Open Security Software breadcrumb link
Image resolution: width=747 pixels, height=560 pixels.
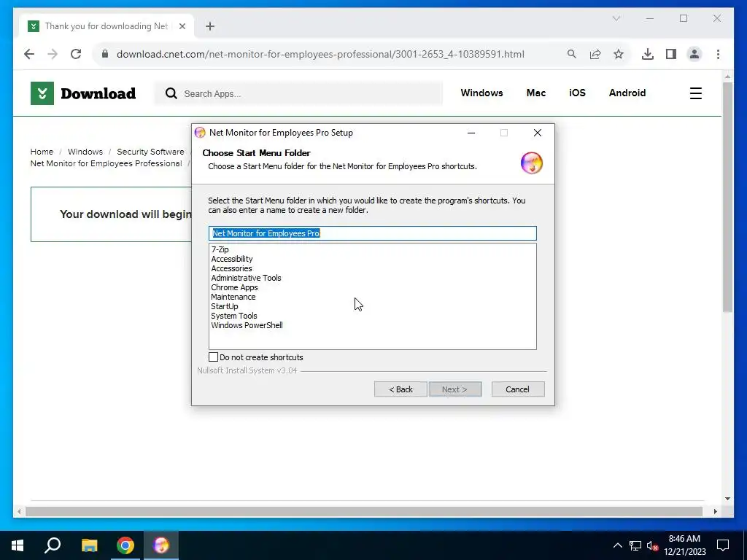coord(150,152)
